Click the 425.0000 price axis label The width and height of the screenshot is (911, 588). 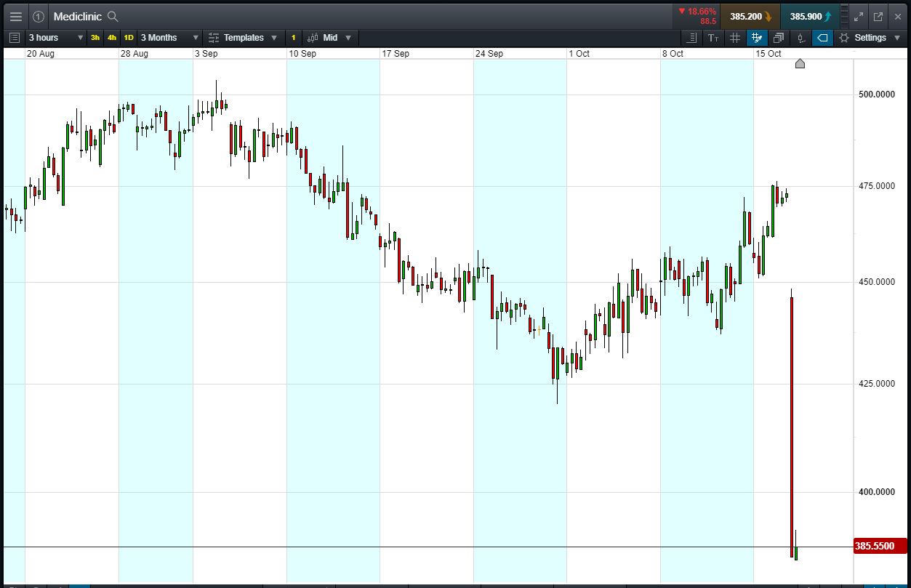click(x=877, y=383)
